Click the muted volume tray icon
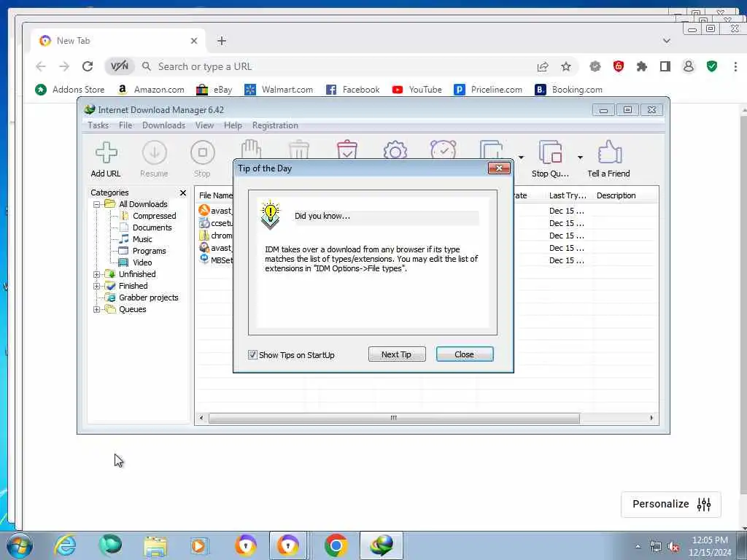Image resolution: width=747 pixels, height=560 pixels. 673,547
